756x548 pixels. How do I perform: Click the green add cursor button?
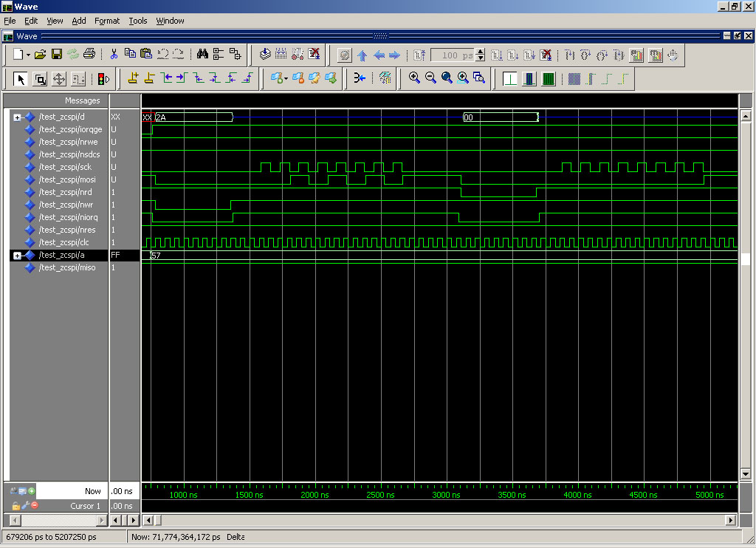point(32,491)
